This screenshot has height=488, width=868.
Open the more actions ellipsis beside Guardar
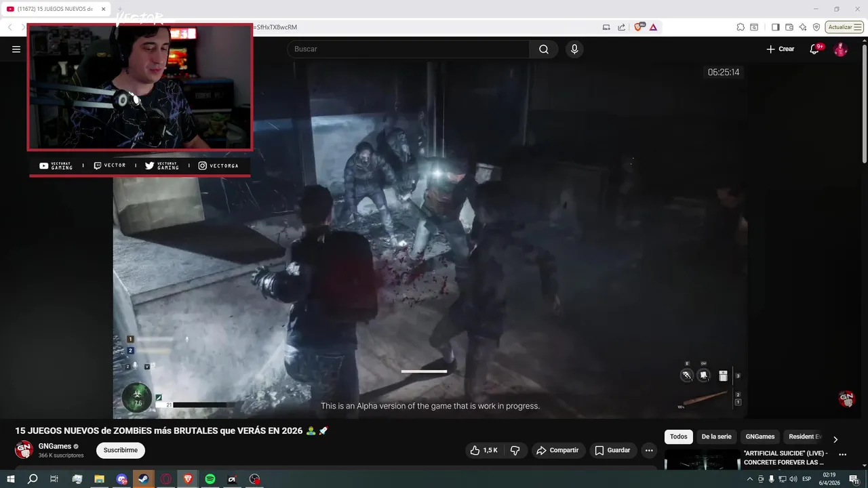point(649,450)
